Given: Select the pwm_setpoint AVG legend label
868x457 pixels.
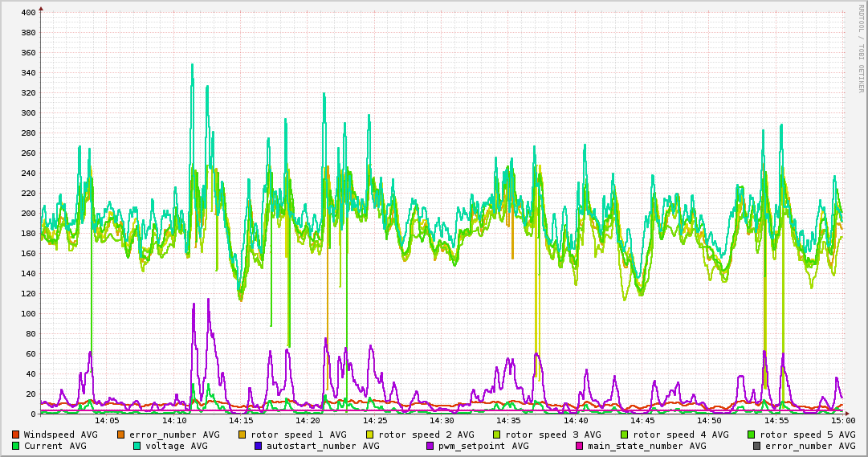Looking at the screenshot, I should pyautogui.click(x=483, y=446).
